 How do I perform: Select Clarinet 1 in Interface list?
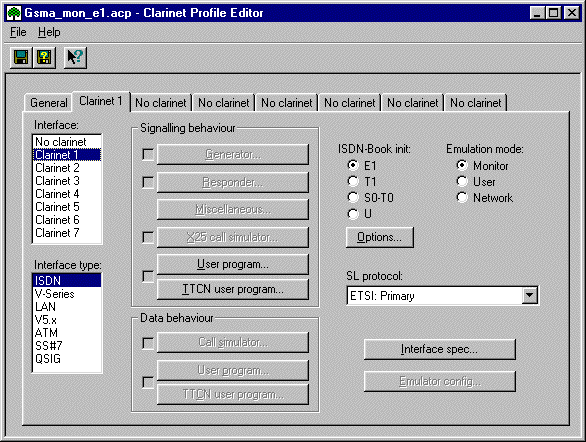67,155
